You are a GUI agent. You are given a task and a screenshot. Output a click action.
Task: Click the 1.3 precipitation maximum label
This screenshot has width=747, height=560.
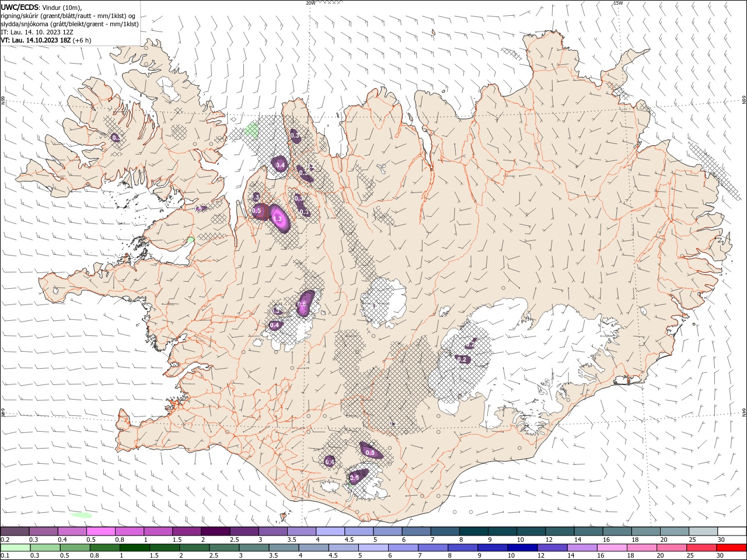click(x=278, y=219)
